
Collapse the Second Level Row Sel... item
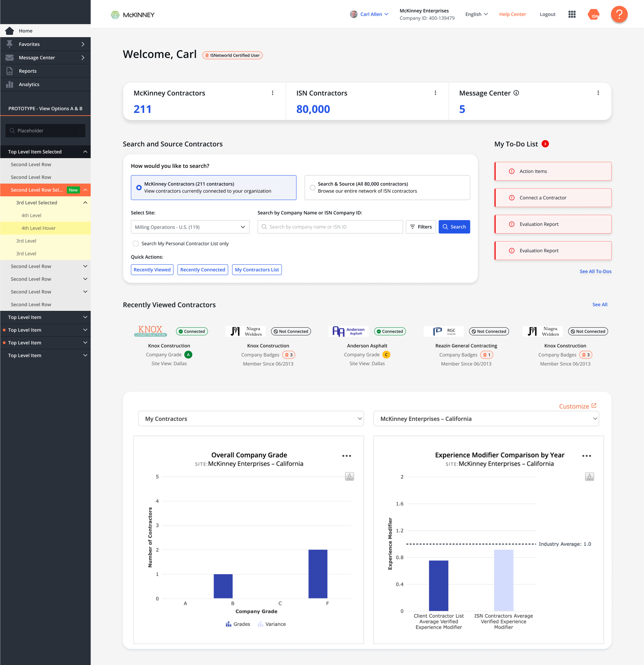click(85, 190)
